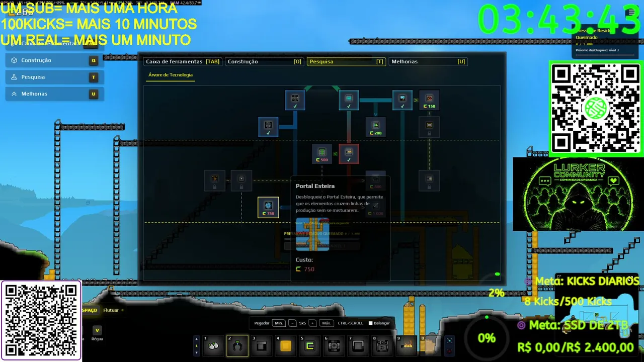Select the flamethrower in hotbar slot 9
644x362 pixels.
[x=406, y=346]
